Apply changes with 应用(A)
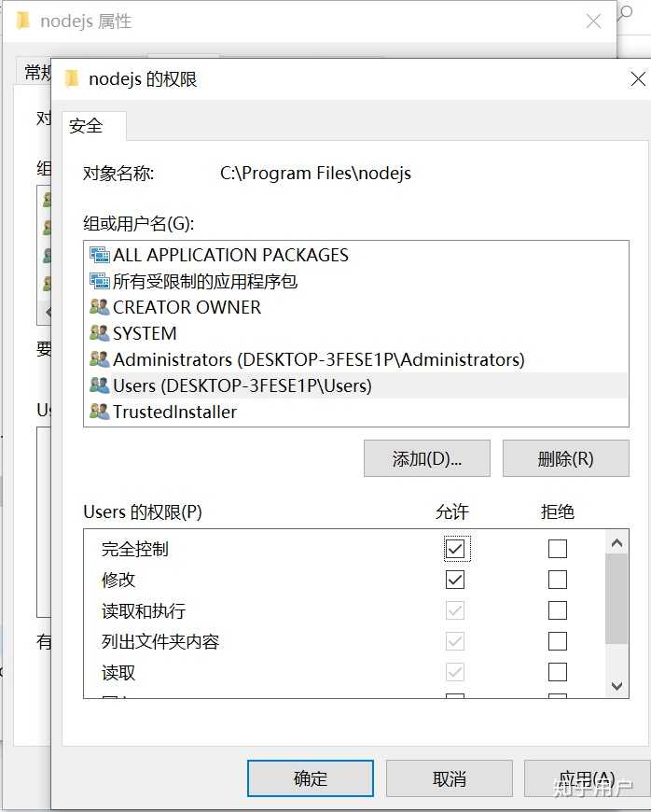Image resolution: width=651 pixels, height=812 pixels. click(588, 777)
